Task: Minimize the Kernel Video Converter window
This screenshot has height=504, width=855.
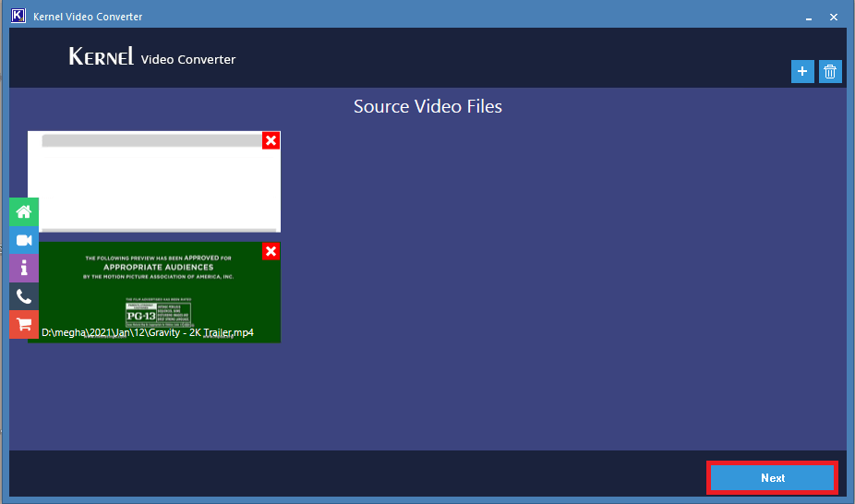Action: pos(809,17)
